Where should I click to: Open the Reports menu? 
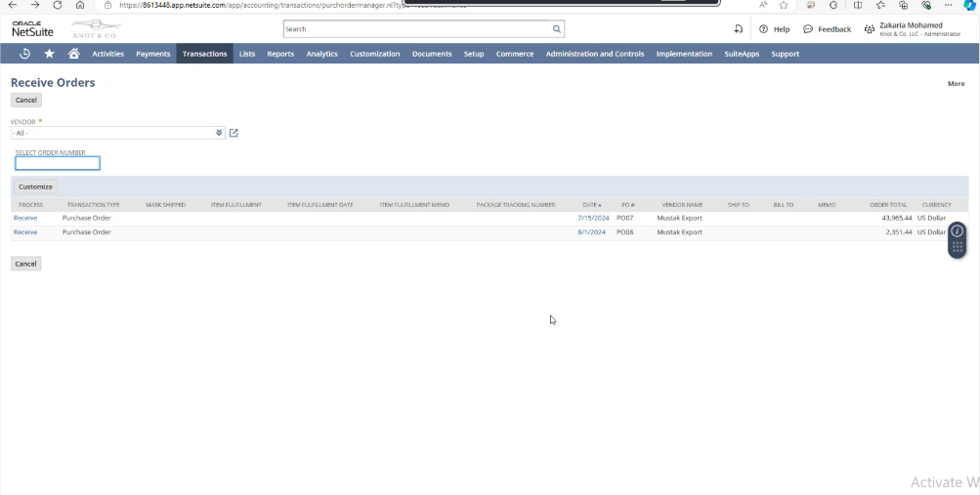pos(280,54)
